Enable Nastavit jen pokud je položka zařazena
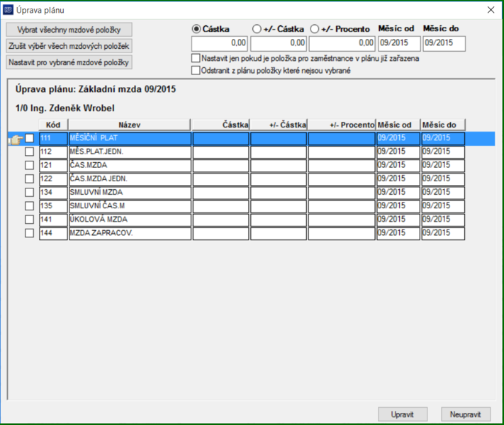 point(196,58)
